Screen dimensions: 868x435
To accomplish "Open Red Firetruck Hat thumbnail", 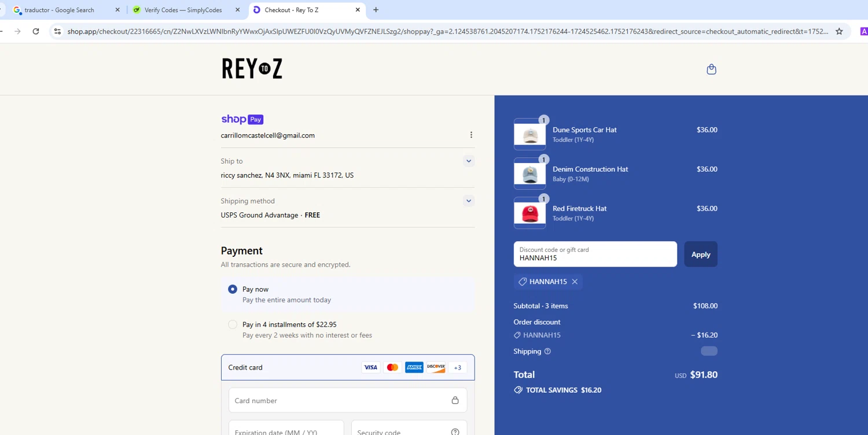I will pyautogui.click(x=529, y=213).
